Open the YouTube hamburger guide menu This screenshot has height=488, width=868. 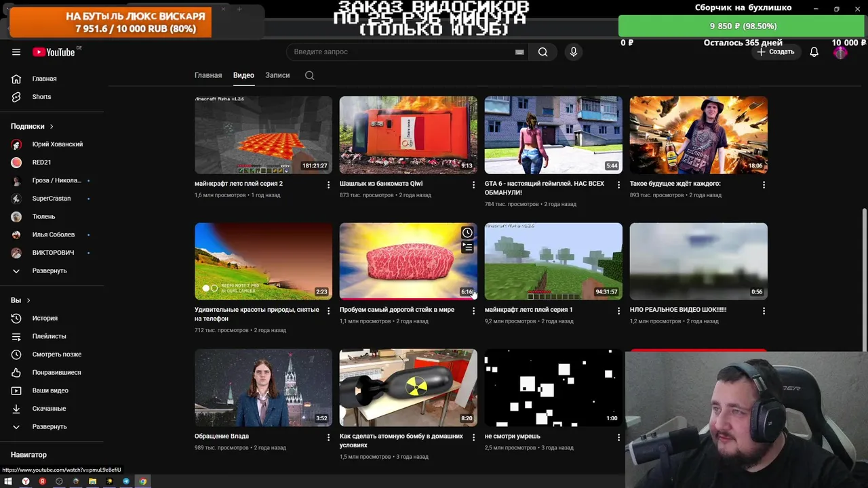pyautogui.click(x=16, y=52)
